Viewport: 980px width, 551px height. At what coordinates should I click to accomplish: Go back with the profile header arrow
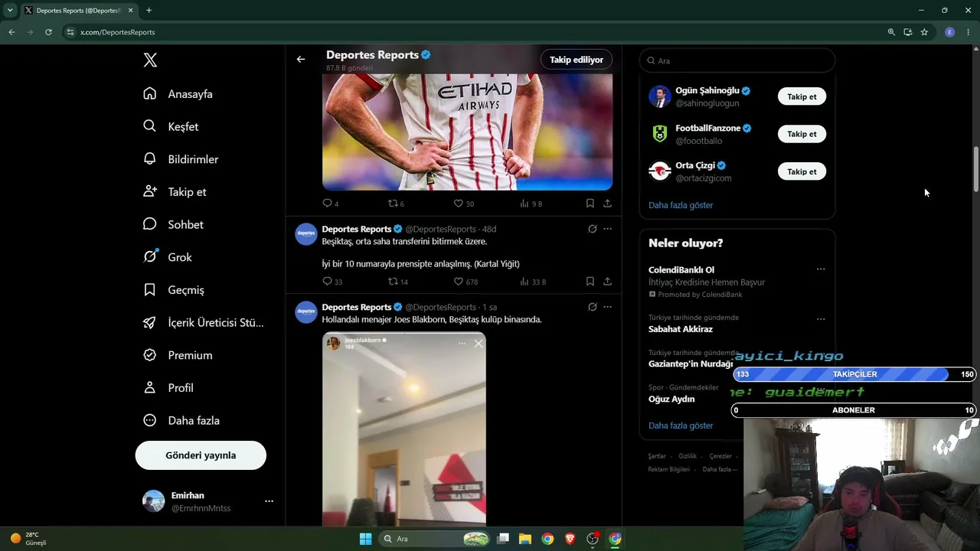[x=301, y=59]
